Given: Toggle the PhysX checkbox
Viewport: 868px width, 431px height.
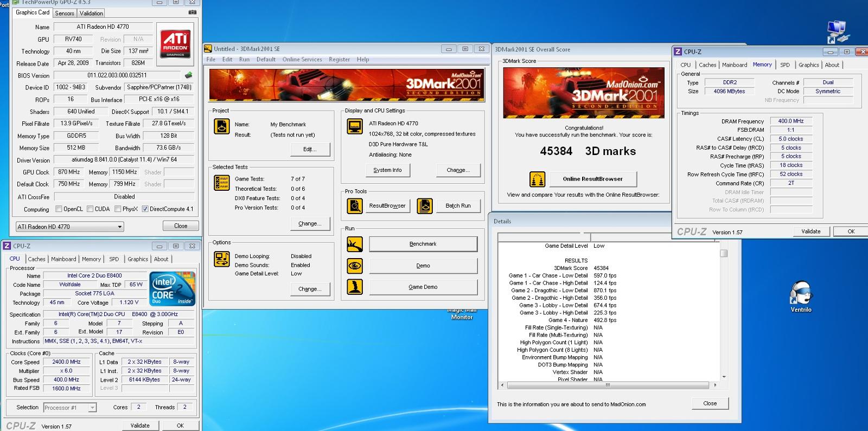Looking at the screenshot, I should point(118,209).
